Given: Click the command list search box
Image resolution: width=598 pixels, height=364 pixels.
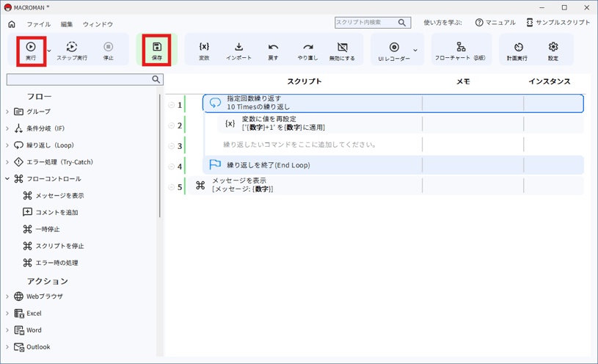Looking at the screenshot, I should 84,79.
